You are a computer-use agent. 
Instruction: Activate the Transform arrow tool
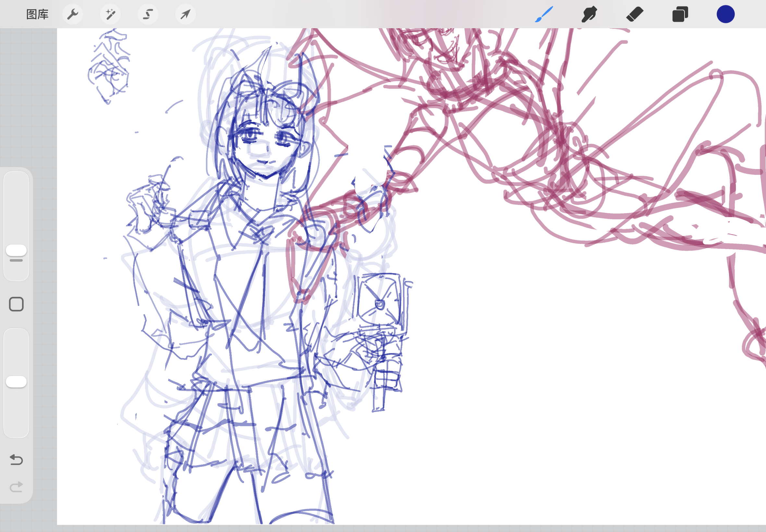(185, 14)
